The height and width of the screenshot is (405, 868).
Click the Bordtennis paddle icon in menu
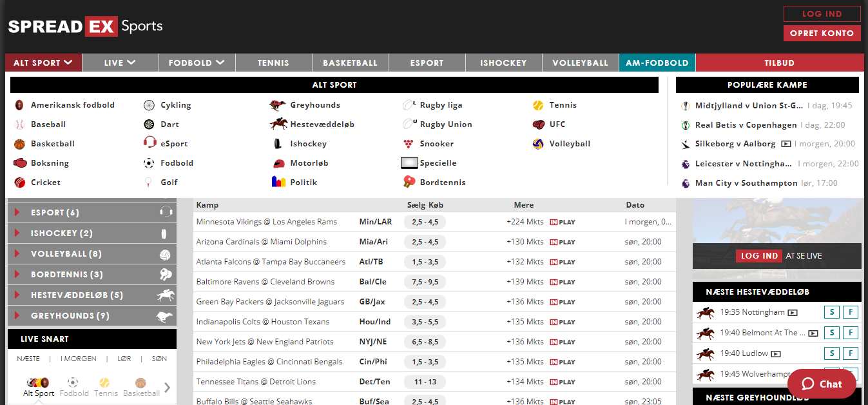409,182
